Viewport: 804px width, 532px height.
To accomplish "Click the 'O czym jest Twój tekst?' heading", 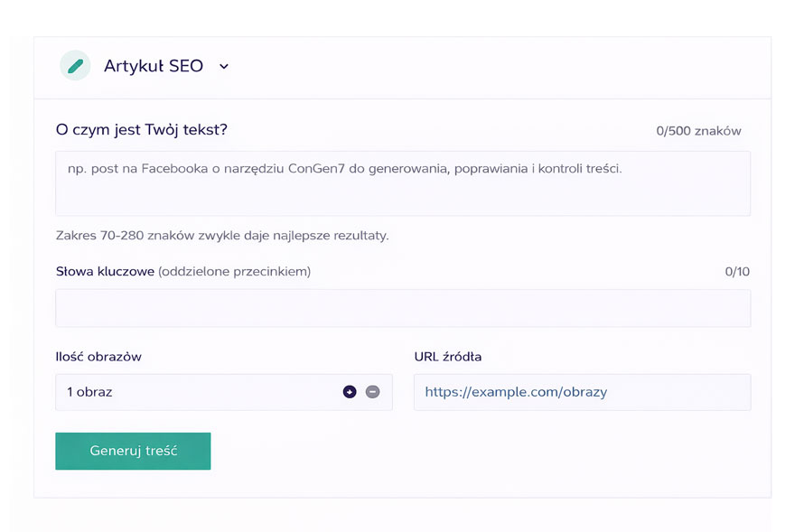I will point(142,130).
